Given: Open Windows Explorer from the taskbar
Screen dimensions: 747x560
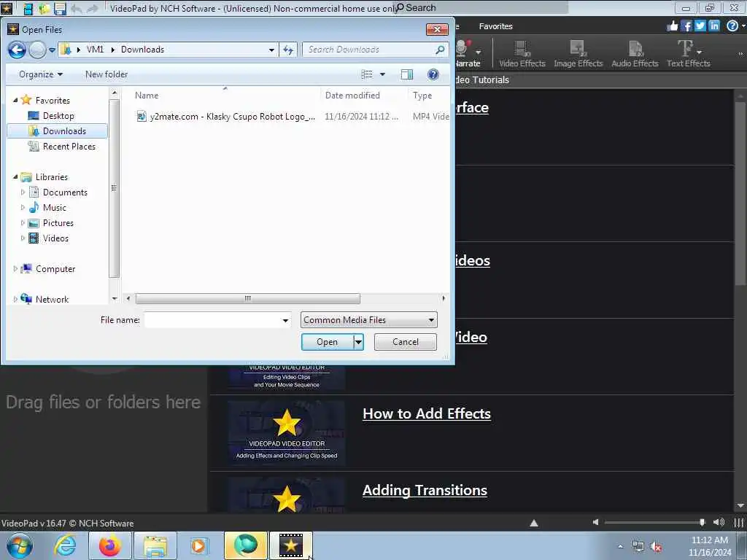Looking at the screenshot, I should [155, 545].
